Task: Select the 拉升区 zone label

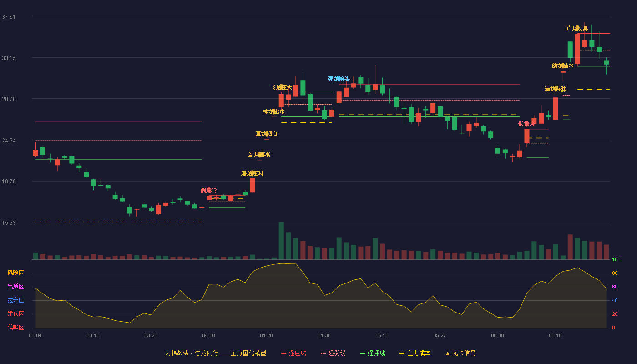Action: 15,300
